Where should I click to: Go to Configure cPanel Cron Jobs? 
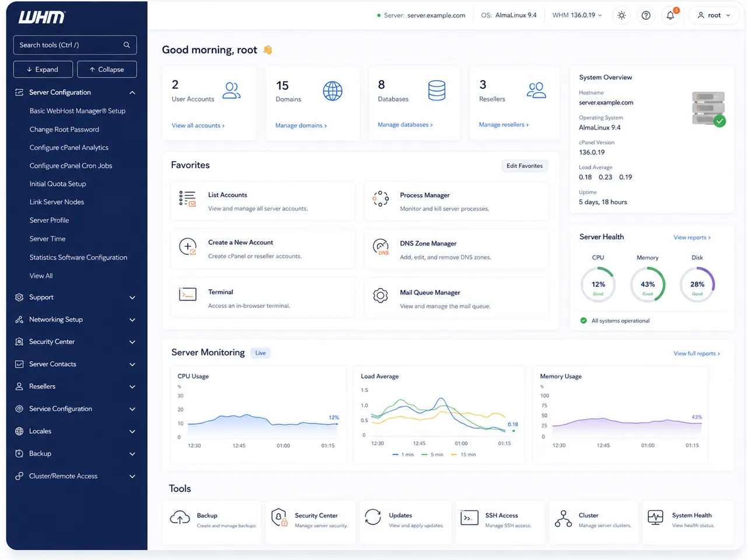[71, 166]
